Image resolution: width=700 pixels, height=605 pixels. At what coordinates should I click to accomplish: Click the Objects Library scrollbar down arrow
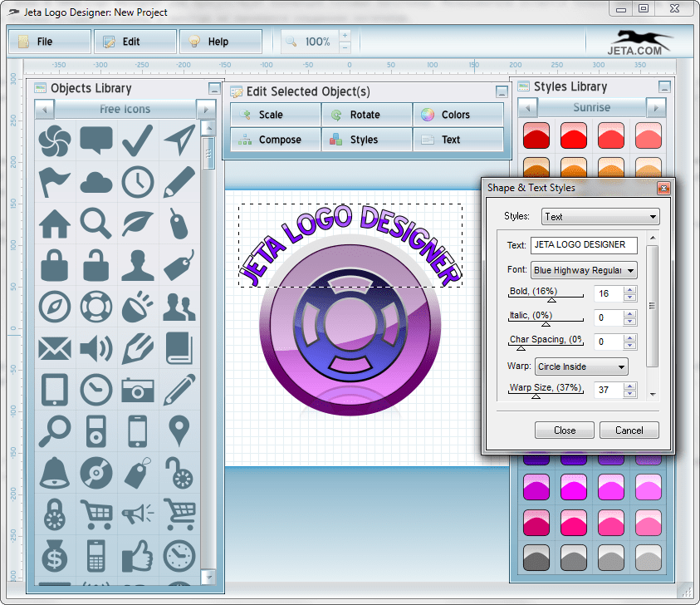click(x=208, y=577)
